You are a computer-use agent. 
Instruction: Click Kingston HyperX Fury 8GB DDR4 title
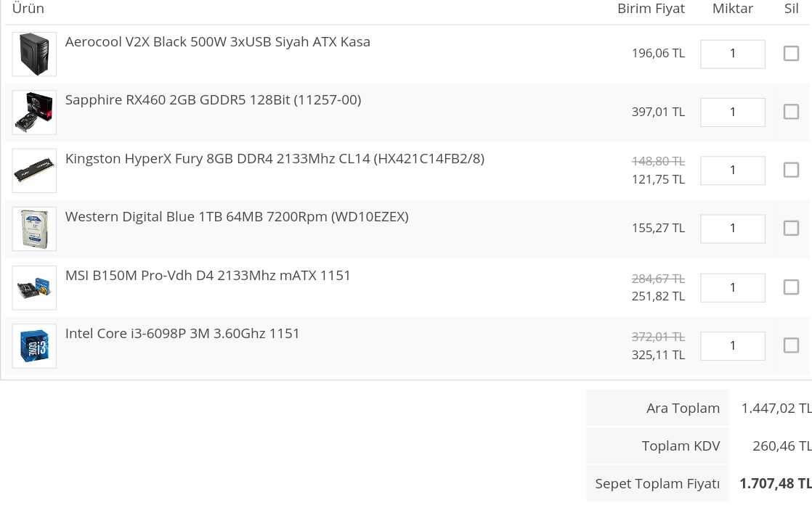pos(275,158)
